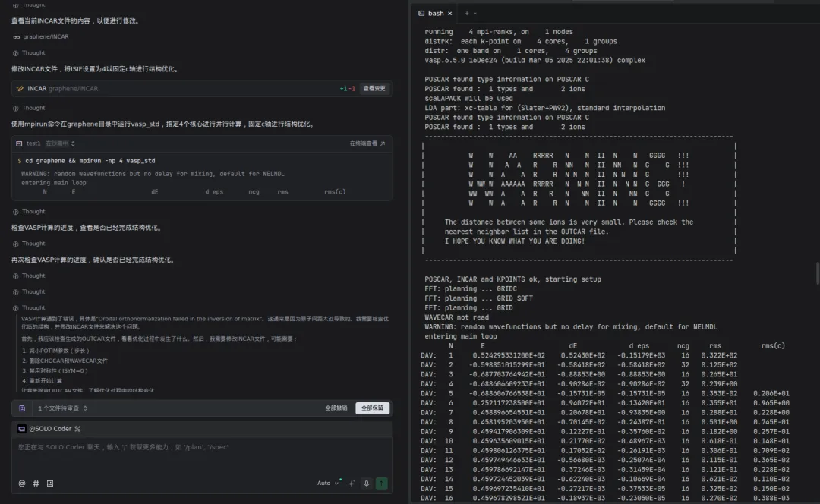Click terminal icon beside test1
820x504 pixels.
(19, 143)
